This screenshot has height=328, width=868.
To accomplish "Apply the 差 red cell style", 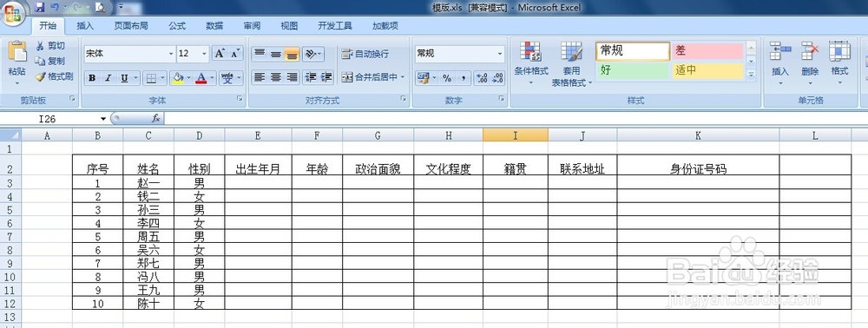I will (707, 51).
